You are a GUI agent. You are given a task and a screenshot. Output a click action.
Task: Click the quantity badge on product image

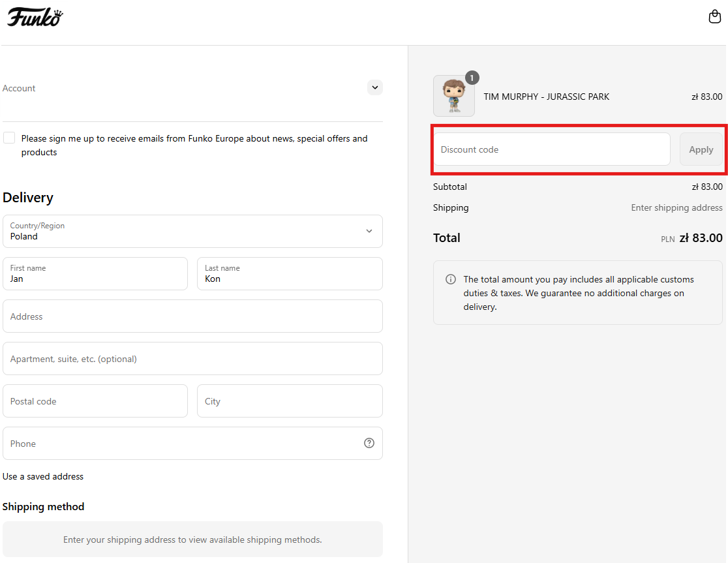click(472, 78)
